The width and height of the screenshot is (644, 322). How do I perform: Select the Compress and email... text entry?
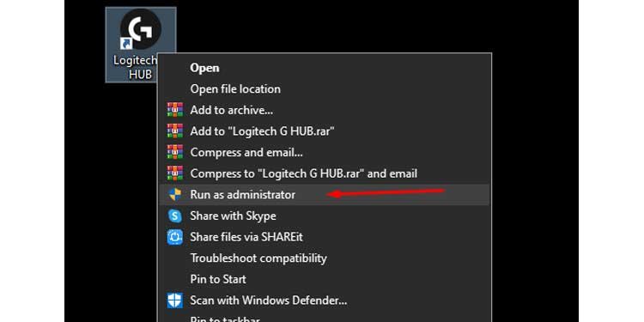246,152
